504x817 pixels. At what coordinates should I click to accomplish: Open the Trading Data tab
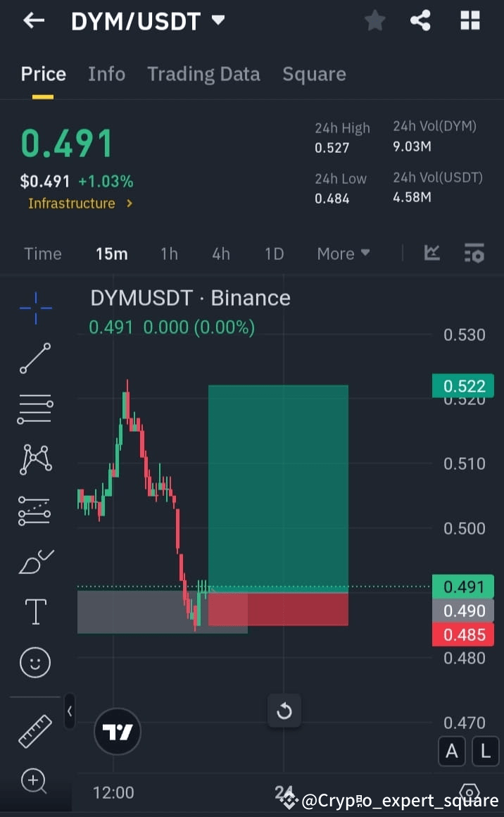click(x=203, y=74)
